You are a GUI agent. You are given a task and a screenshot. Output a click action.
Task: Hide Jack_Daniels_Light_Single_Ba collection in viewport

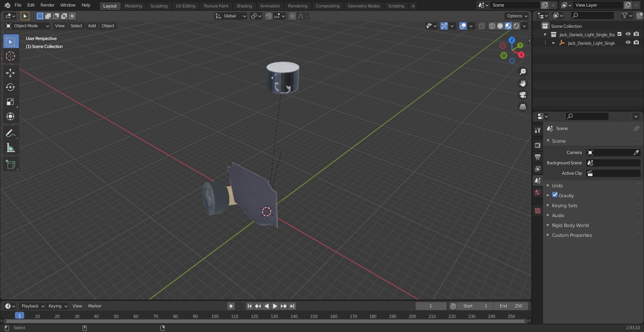(628, 34)
